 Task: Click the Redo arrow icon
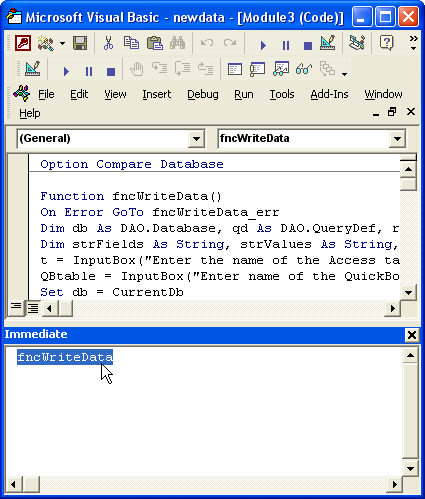230,43
